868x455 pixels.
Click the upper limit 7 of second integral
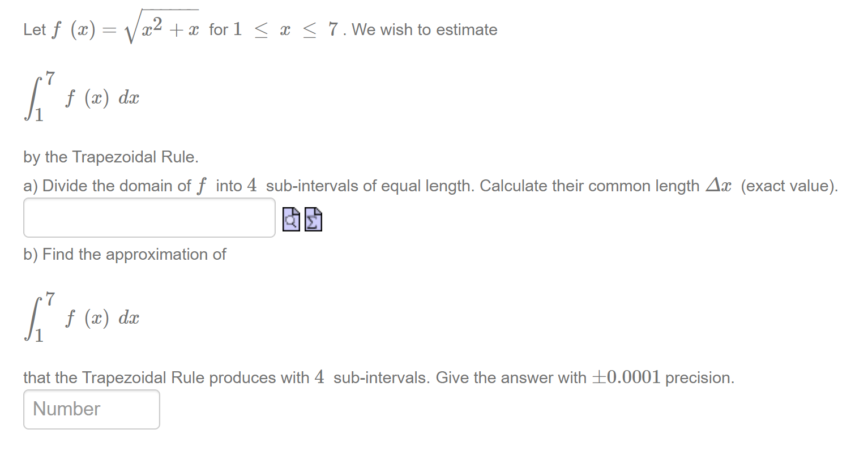point(50,298)
